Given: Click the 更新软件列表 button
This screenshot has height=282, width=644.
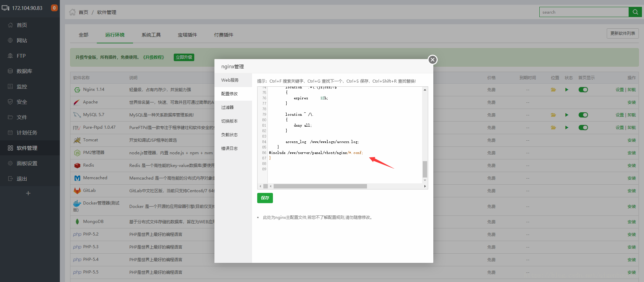Looking at the screenshot, I should coord(623,33).
